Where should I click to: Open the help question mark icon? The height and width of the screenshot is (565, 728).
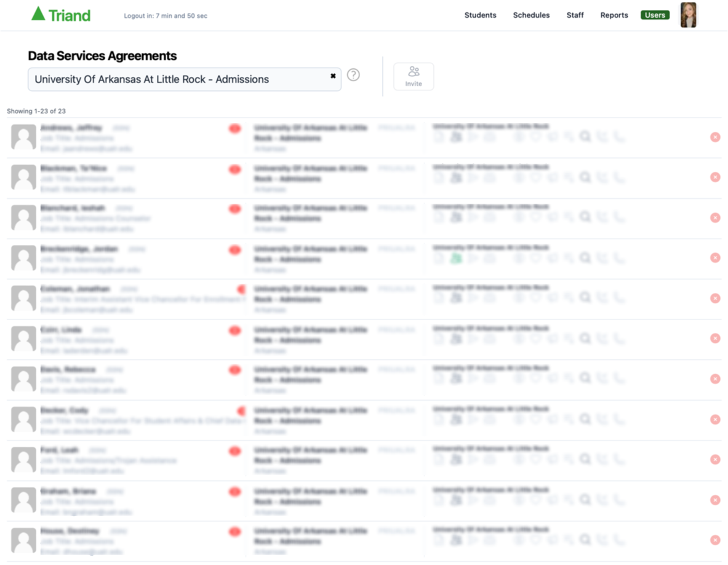[x=353, y=74]
